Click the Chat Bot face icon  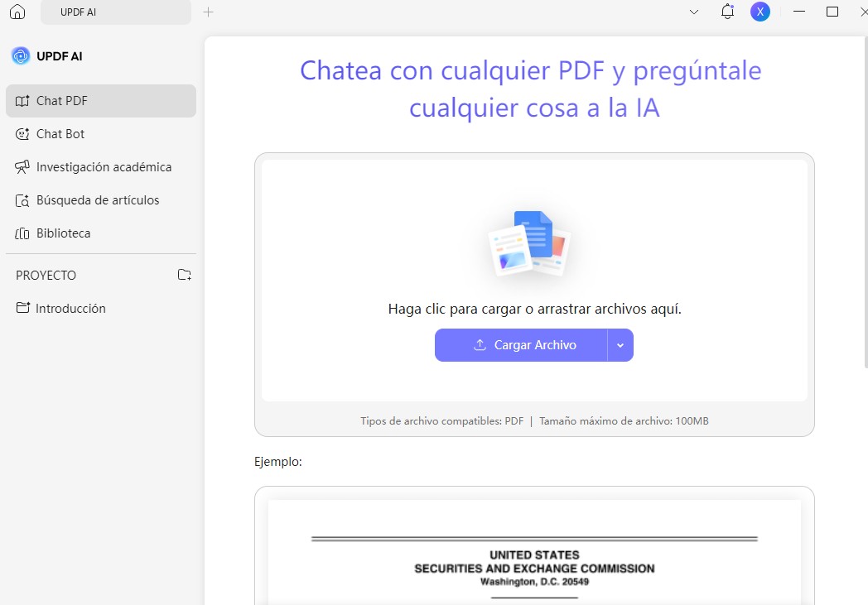(22, 134)
